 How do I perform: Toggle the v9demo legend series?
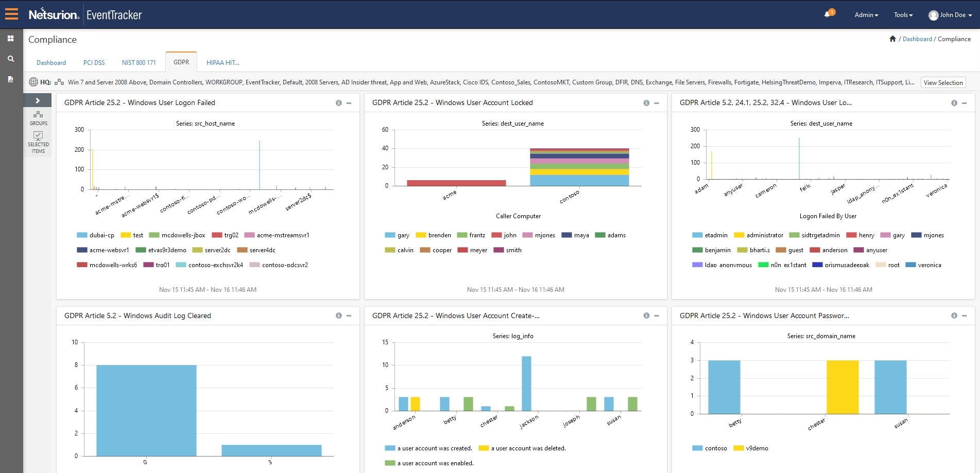(750, 448)
